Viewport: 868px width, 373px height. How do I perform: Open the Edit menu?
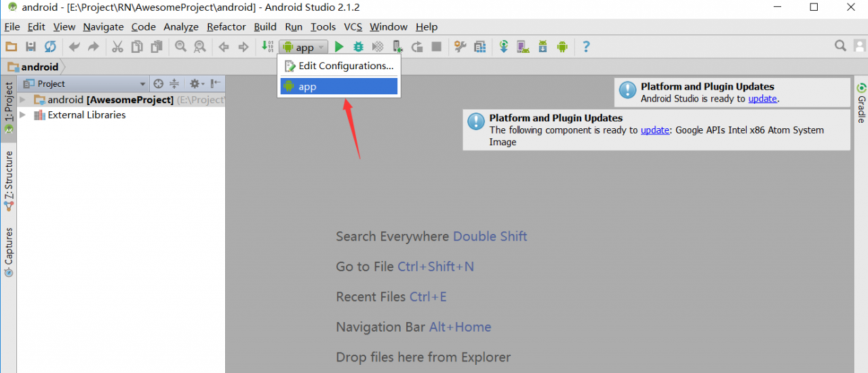(37, 26)
